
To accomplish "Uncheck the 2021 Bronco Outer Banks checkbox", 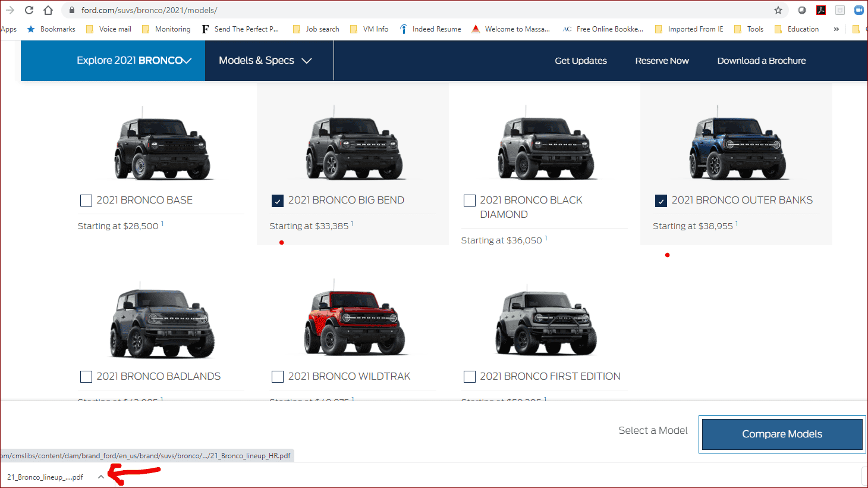I will point(661,201).
